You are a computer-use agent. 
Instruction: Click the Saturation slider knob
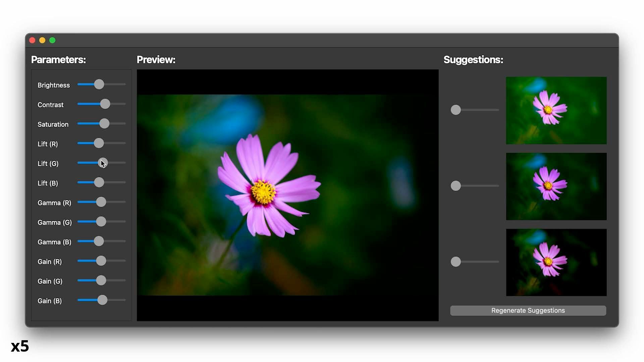point(104,124)
